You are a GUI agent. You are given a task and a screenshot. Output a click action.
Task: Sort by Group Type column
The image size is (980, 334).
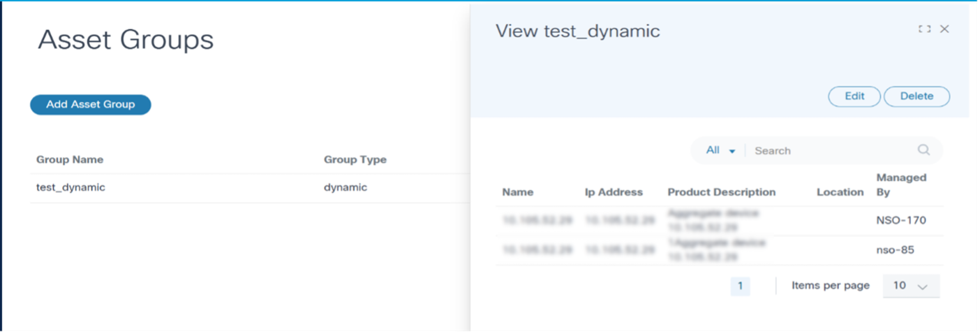(x=355, y=159)
